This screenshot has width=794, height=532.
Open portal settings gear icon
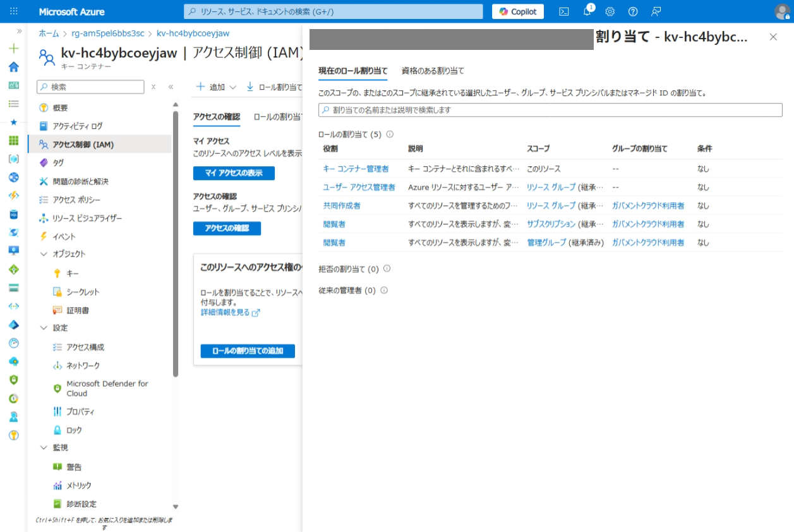click(610, 11)
